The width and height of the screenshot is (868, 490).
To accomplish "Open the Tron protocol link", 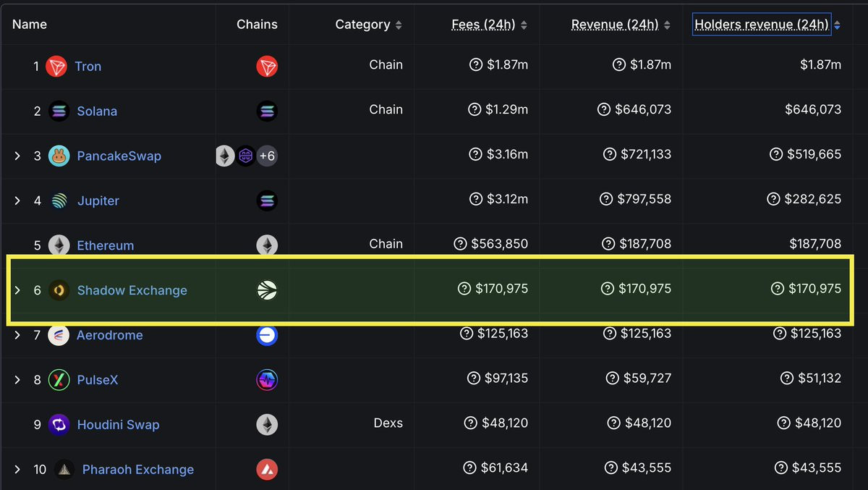I will [x=88, y=67].
